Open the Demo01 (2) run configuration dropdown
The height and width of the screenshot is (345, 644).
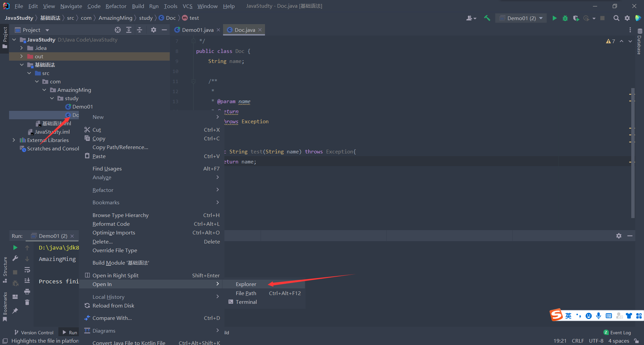(x=521, y=18)
